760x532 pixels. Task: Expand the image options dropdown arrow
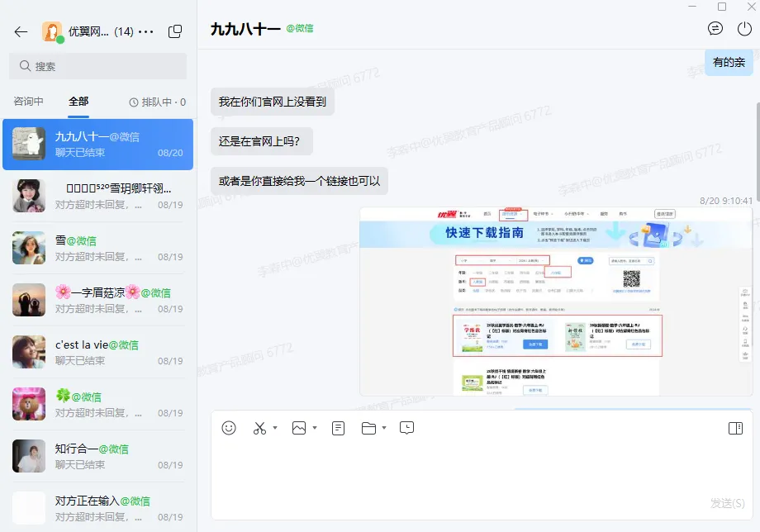click(x=315, y=428)
